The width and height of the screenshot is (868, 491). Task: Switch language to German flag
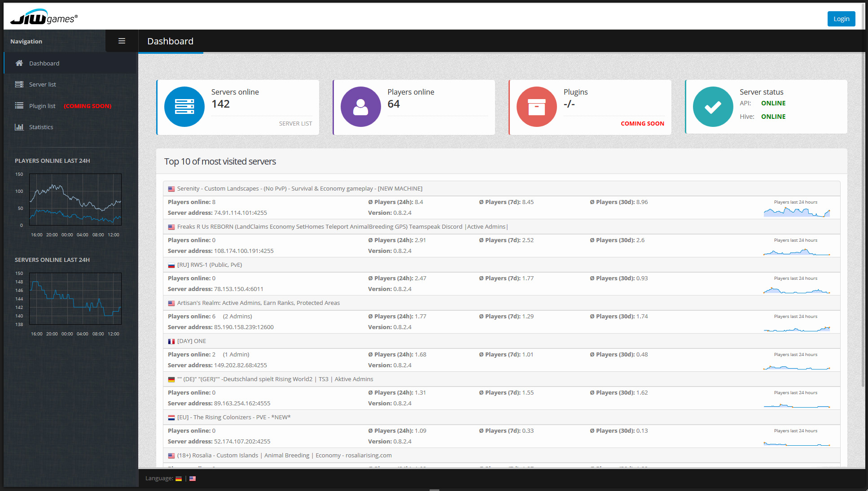[x=179, y=478]
